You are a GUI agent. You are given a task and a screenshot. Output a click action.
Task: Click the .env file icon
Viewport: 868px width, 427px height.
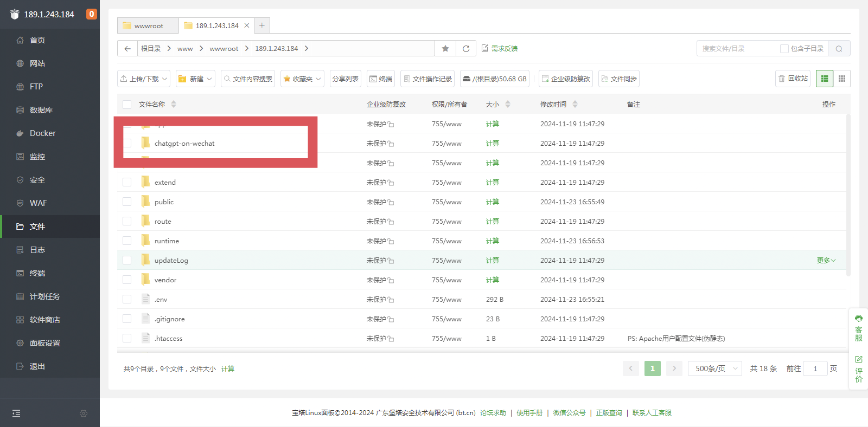pos(145,299)
